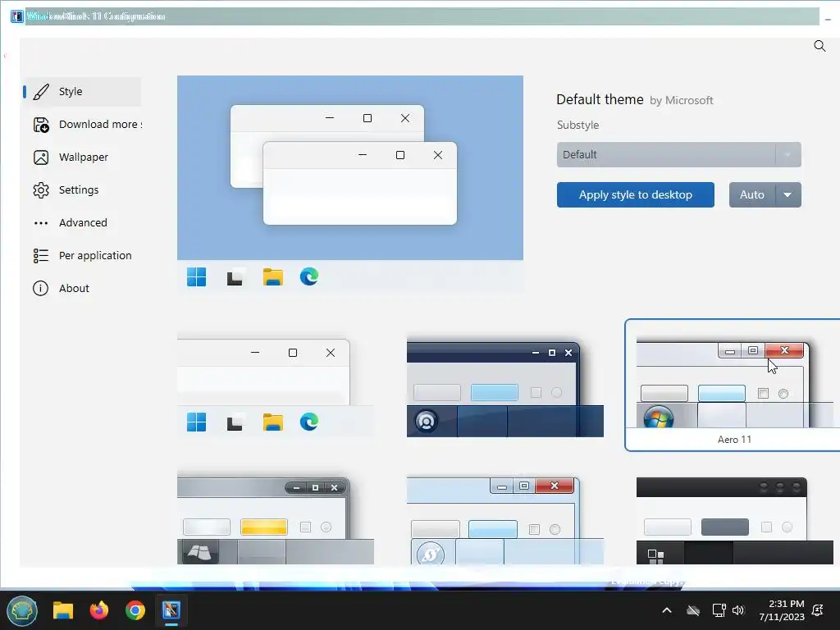Image resolution: width=840 pixels, height=630 pixels.
Task: Click the WindowBlinds title bar app icon
Action: 17,16
